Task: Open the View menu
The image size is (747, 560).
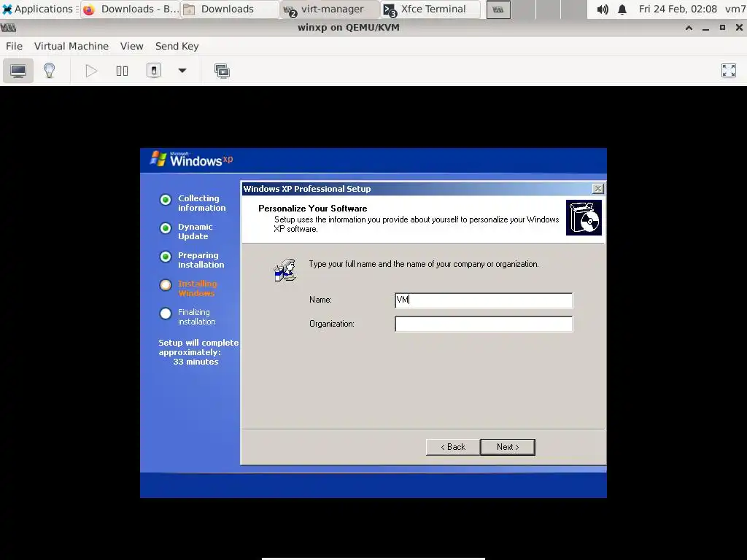Action: pos(131,46)
